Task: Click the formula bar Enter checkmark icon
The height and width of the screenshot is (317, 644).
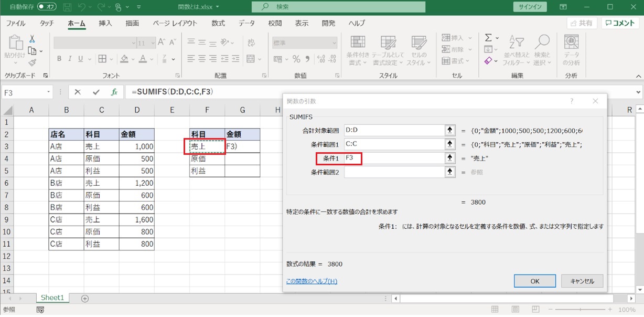Action: [x=95, y=92]
